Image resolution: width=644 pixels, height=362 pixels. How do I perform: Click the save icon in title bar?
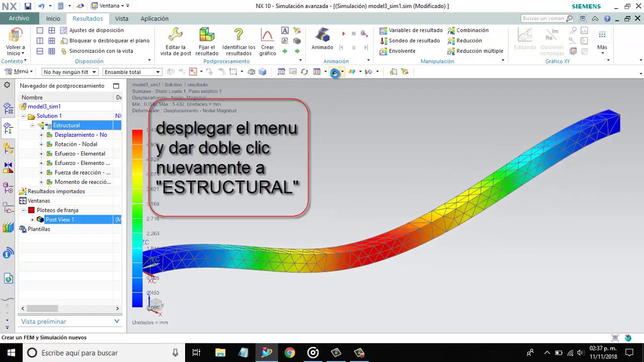[28, 6]
